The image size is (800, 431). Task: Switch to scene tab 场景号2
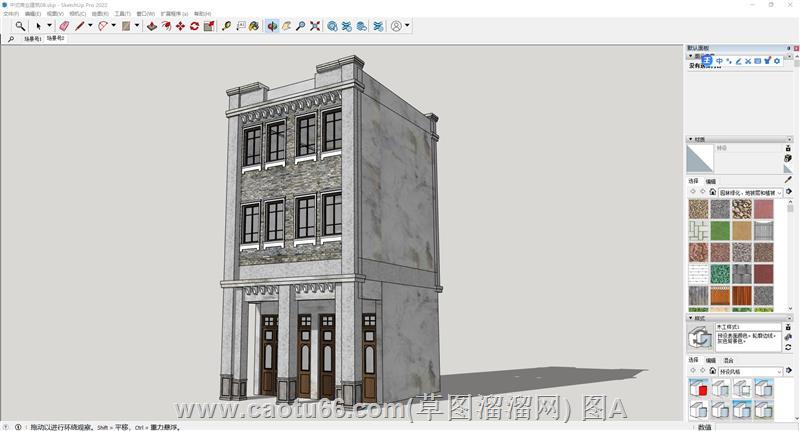click(56, 38)
